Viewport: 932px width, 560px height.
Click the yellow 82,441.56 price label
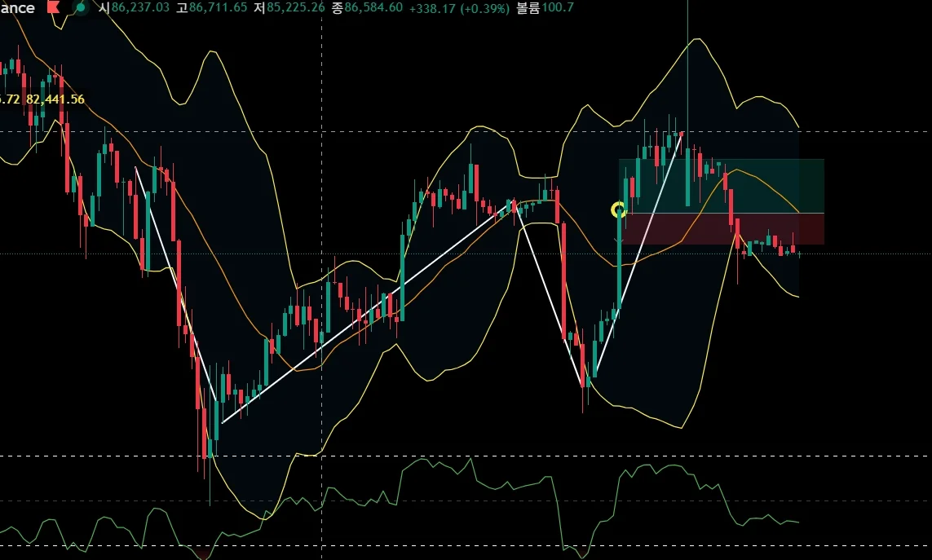55,99
